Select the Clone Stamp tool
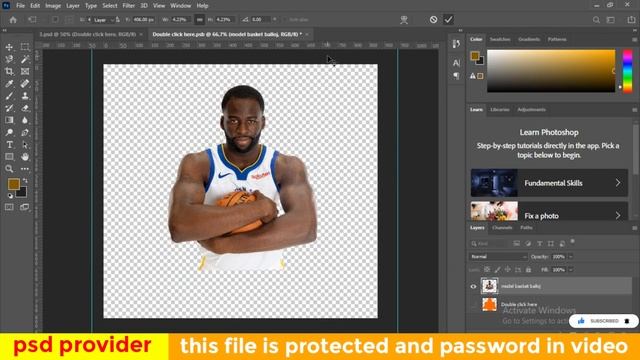The height and width of the screenshot is (360, 640). tap(25, 96)
